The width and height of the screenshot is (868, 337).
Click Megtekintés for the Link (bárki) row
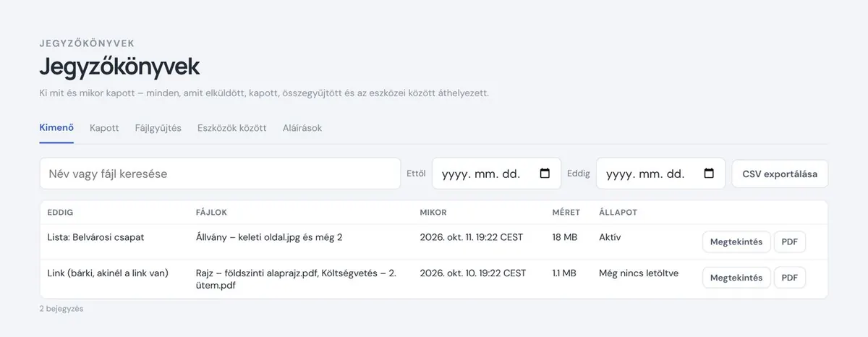coord(736,278)
